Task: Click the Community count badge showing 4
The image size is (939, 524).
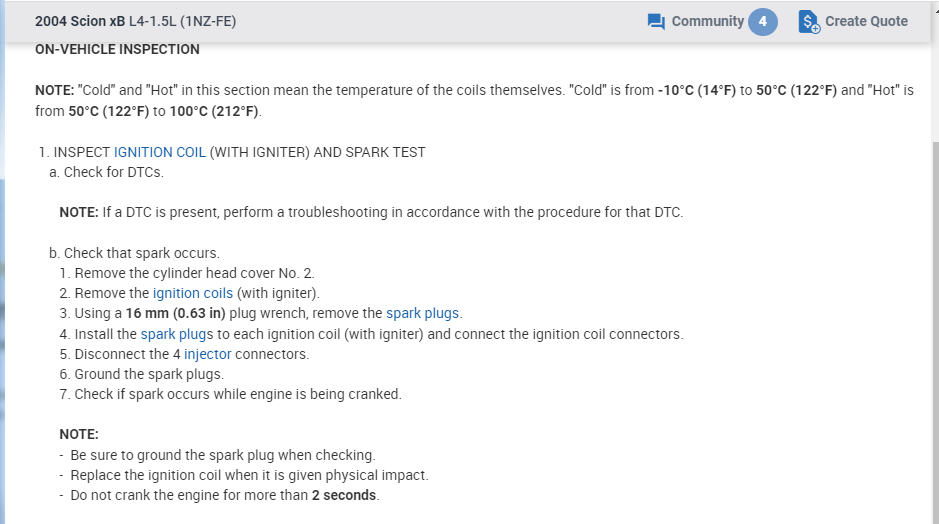Action: click(763, 21)
